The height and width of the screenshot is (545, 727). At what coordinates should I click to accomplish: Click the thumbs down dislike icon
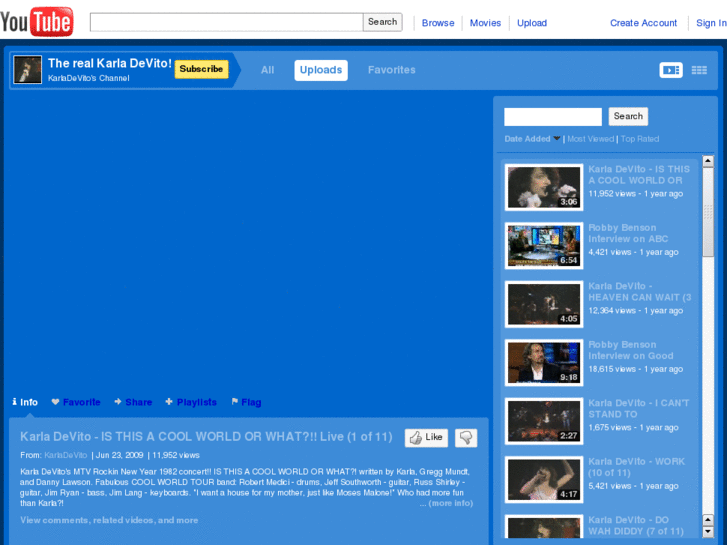pos(466,437)
